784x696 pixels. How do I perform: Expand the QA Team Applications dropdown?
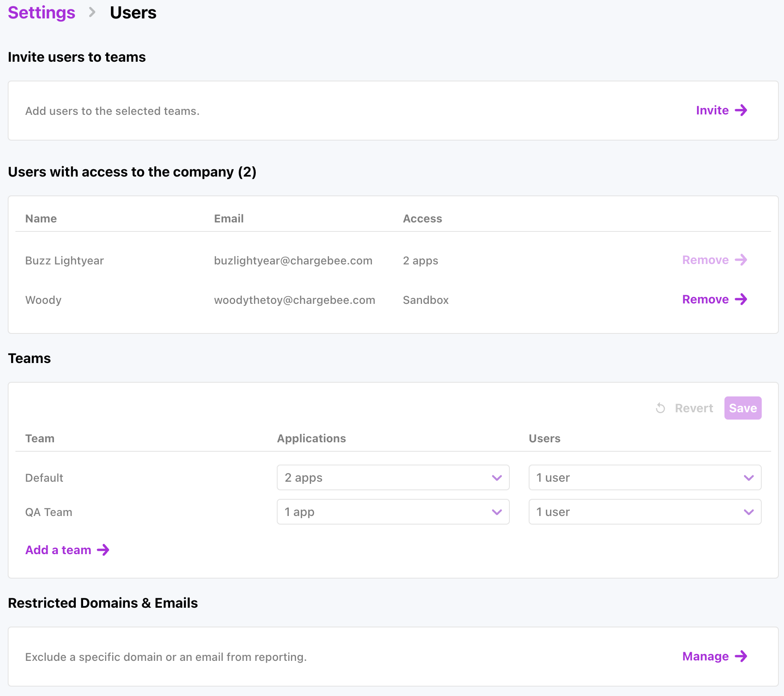tap(393, 512)
